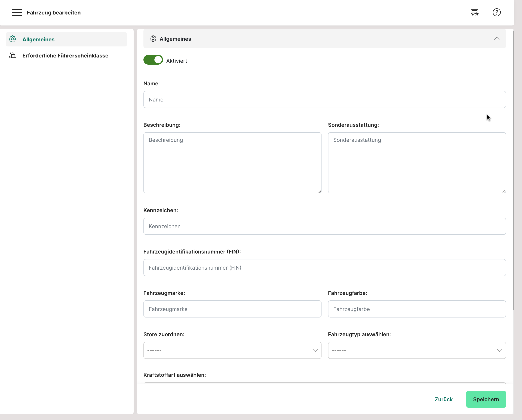This screenshot has width=522, height=420.
Task: Click the feedback chat star icon
Action: (x=474, y=12)
